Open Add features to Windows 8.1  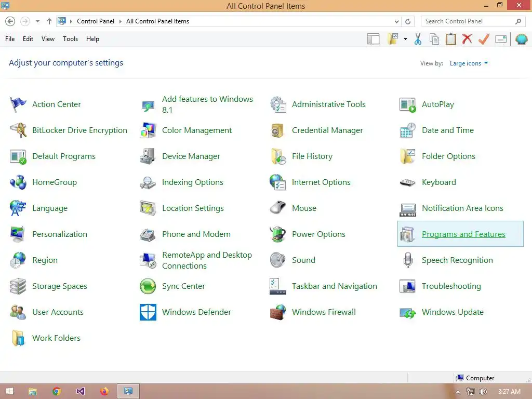click(x=207, y=104)
